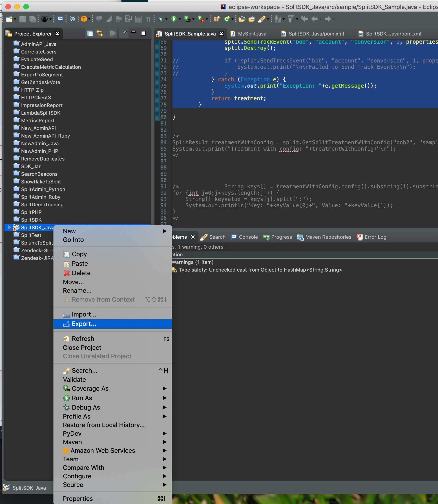438x504 pixels.
Task: Toggle the Open Console pin icon
Action: (x=60, y=19)
